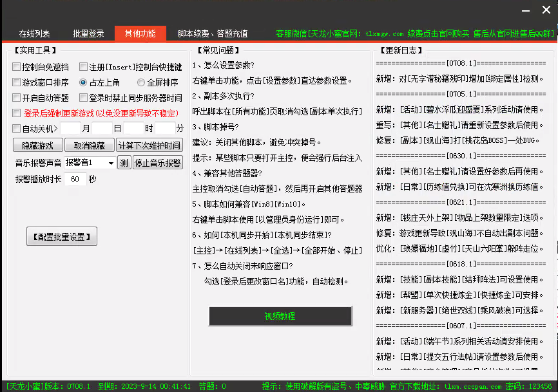Click changelog header [0705.1]
The width and height of the screenshot is (558, 392).
point(461,94)
